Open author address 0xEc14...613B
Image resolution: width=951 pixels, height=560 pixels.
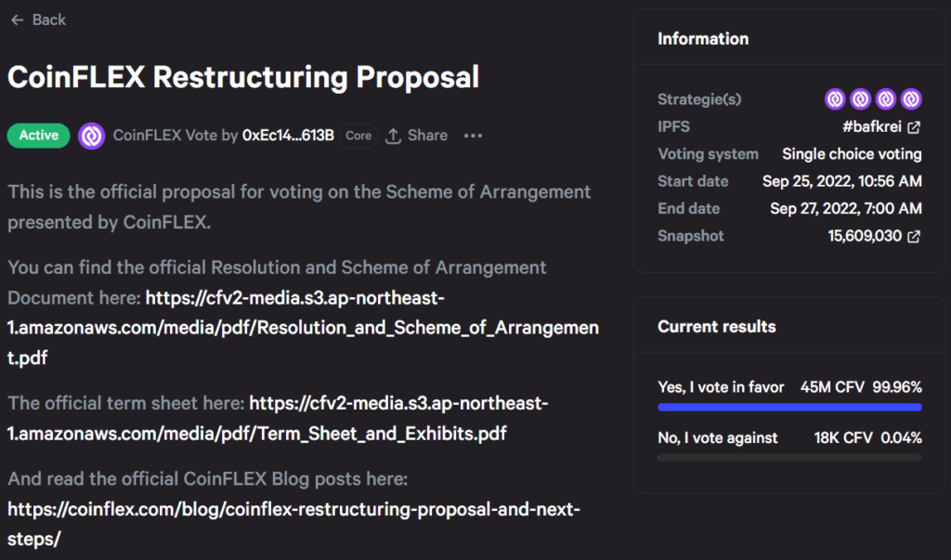(x=288, y=136)
